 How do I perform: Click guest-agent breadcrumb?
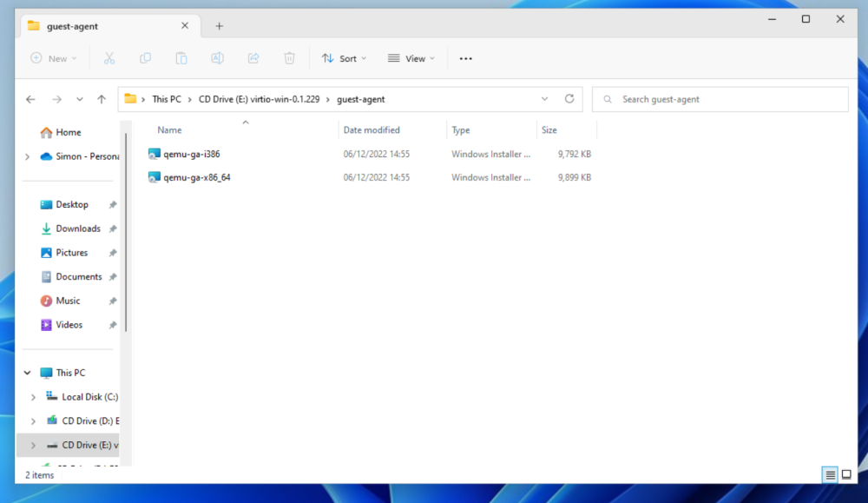360,99
